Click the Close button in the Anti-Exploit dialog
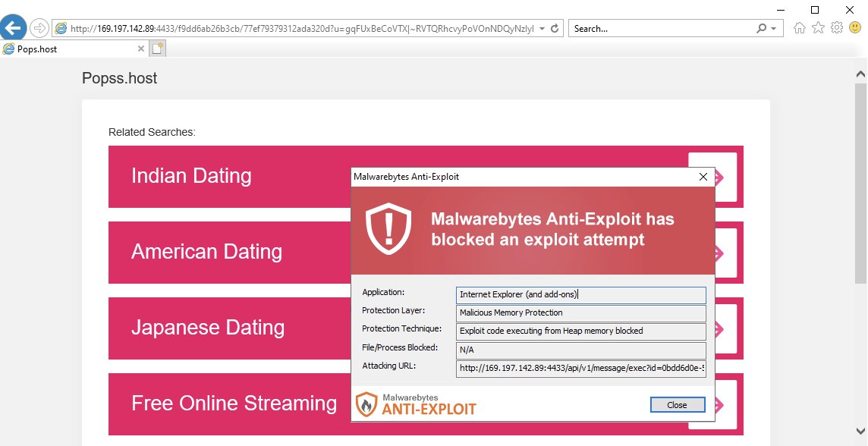This screenshot has width=868, height=446. tap(678, 404)
